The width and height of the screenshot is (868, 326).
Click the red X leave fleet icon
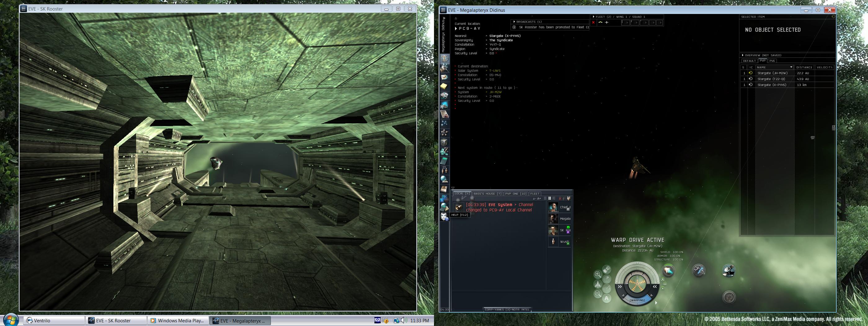point(593,23)
